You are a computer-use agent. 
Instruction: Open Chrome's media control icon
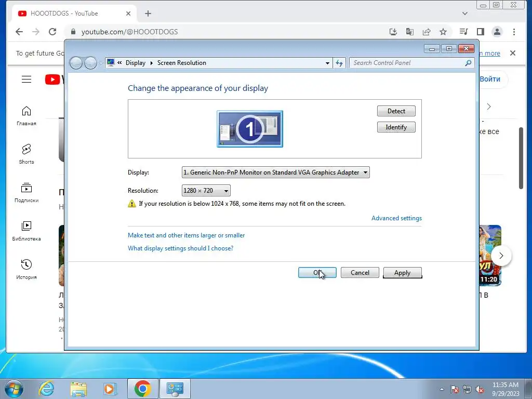pos(463,32)
